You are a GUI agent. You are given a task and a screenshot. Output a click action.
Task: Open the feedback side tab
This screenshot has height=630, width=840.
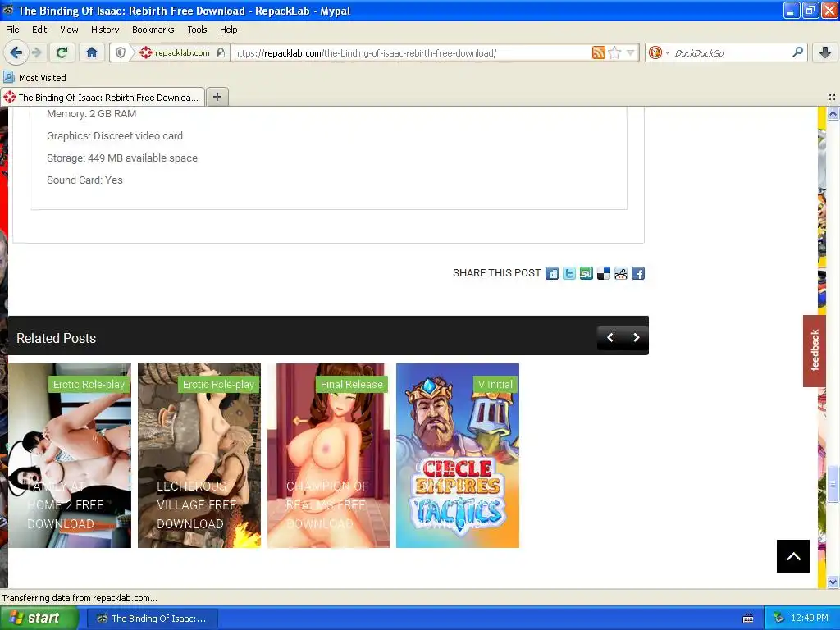(815, 350)
